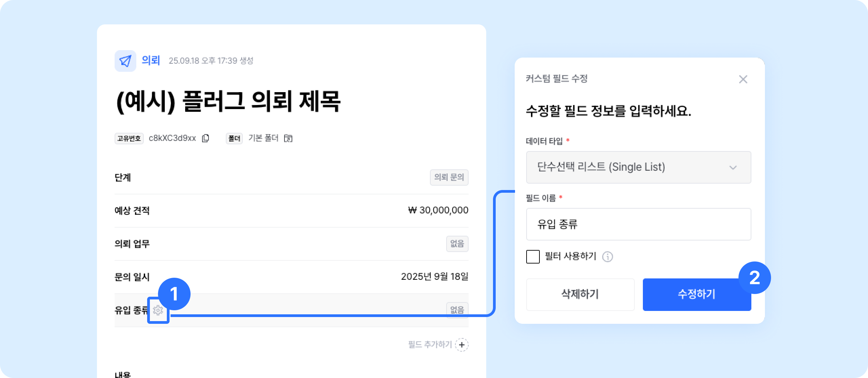Open settings gear for 유입 종류 field
868x378 pixels.
coord(158,310)
